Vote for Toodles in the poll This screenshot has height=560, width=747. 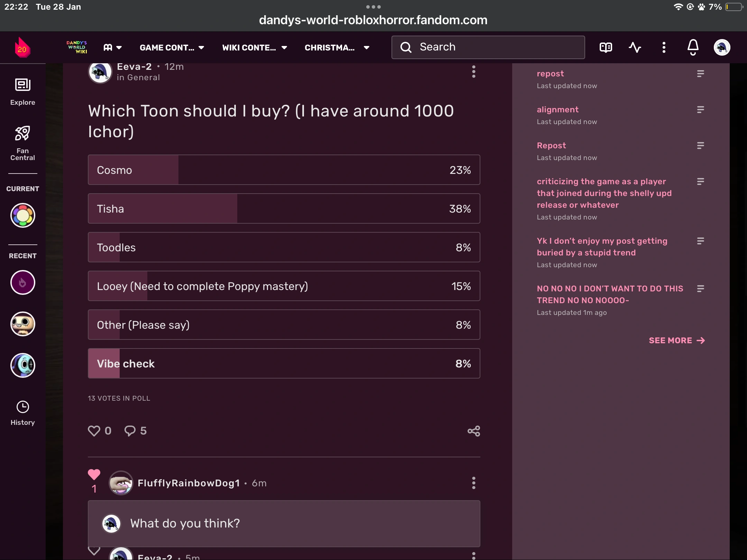tap(284, 247)
